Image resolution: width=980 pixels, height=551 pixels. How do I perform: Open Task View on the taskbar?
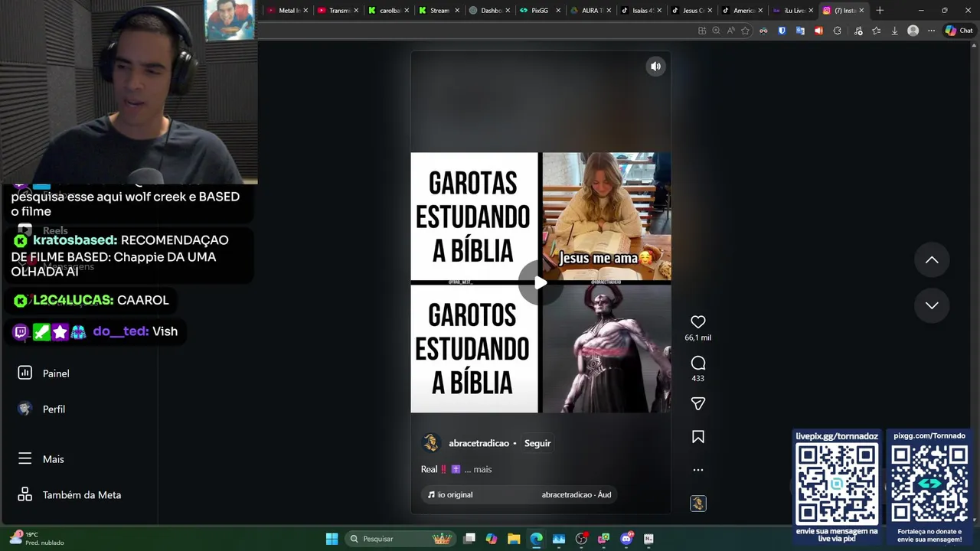(469, 539)
